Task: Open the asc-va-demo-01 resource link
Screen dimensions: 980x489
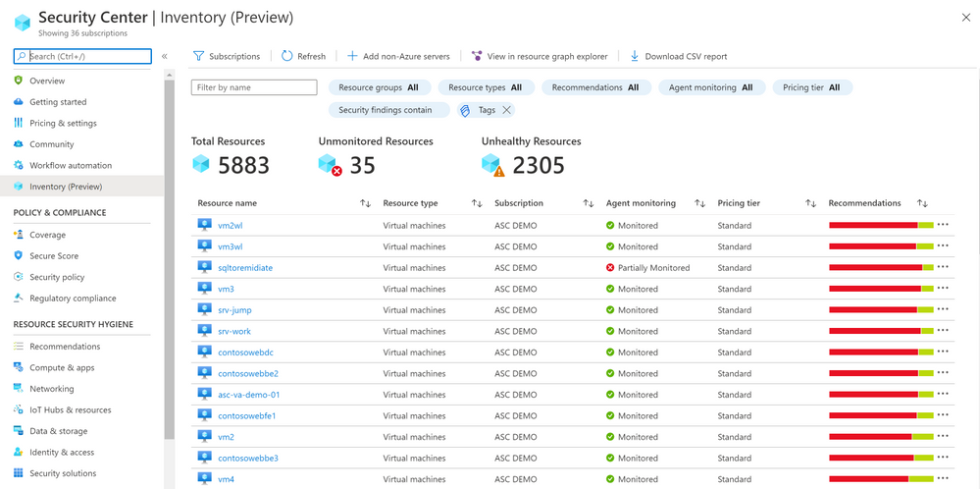Action: [249, 395]
